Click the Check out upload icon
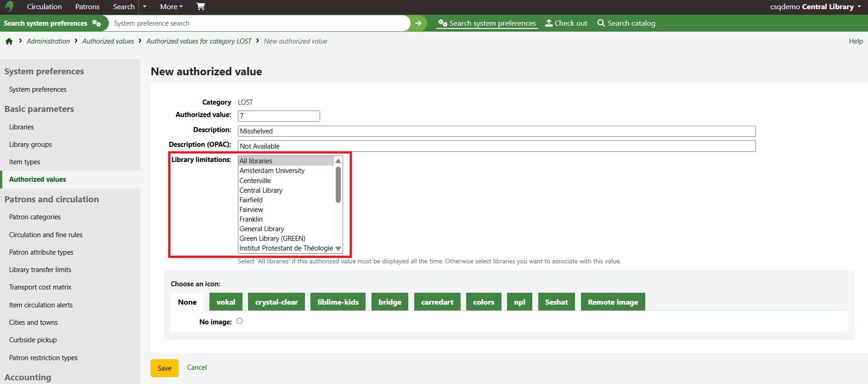Viewport: 868px width, 384px height. [549, 23]
